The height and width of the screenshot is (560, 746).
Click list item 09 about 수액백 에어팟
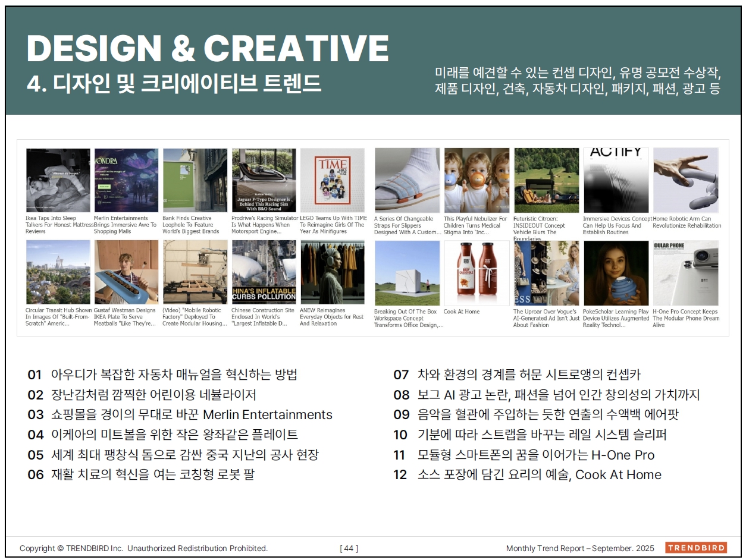click(536, 415)
